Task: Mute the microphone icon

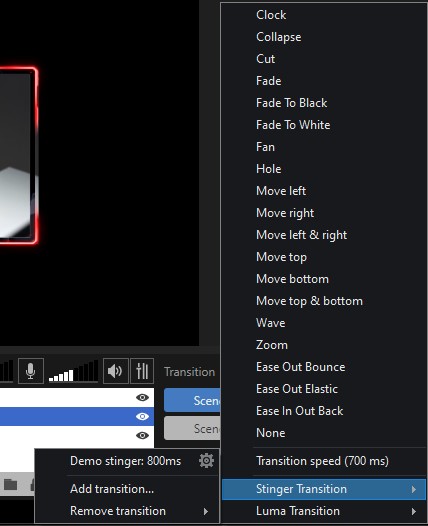Action: point(31,371)
